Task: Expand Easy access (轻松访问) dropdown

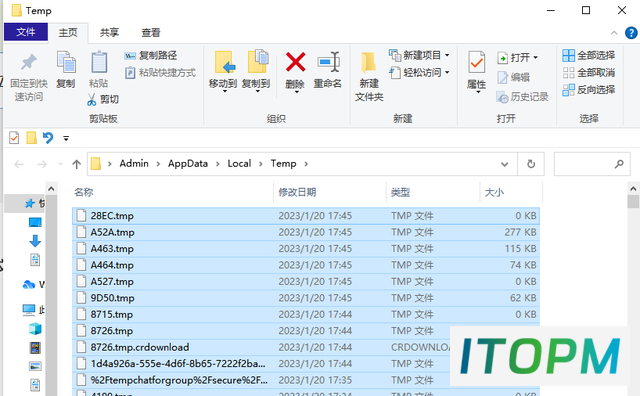Action: [x=447, y=73]
